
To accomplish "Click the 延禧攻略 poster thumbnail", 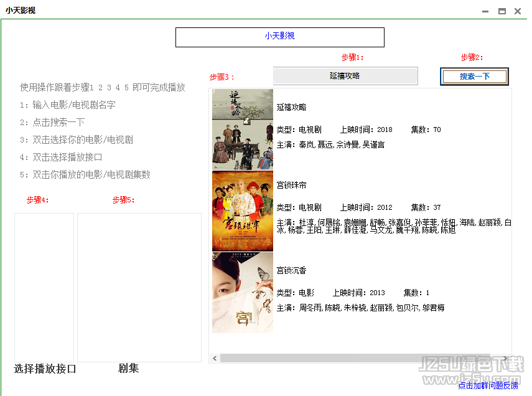I will pyautogui.click(x=242, y=130).
